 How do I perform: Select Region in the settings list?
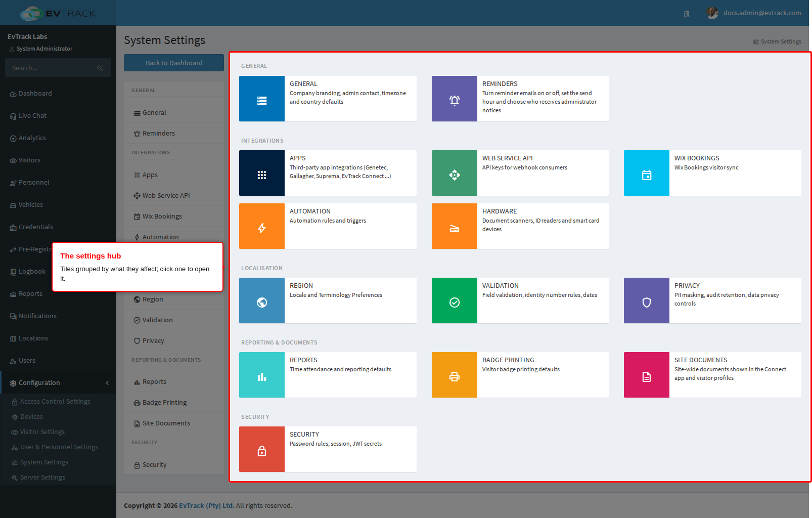coord(174,299)
